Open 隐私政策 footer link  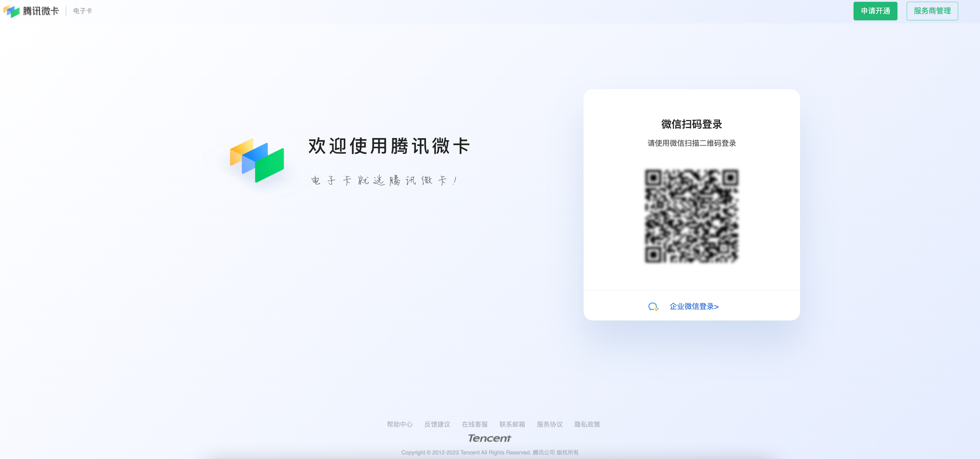click(587, 424)
